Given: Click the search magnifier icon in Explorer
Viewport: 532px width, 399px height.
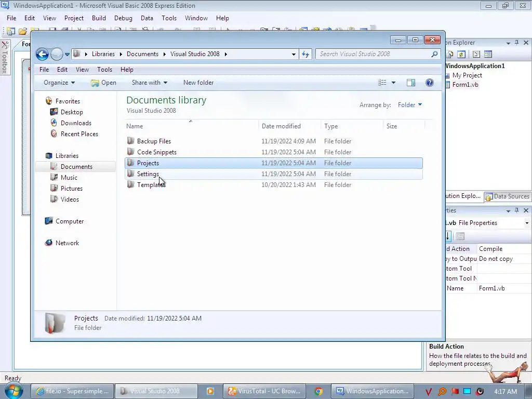Looking at the screenshot, I should coord(434,54).
